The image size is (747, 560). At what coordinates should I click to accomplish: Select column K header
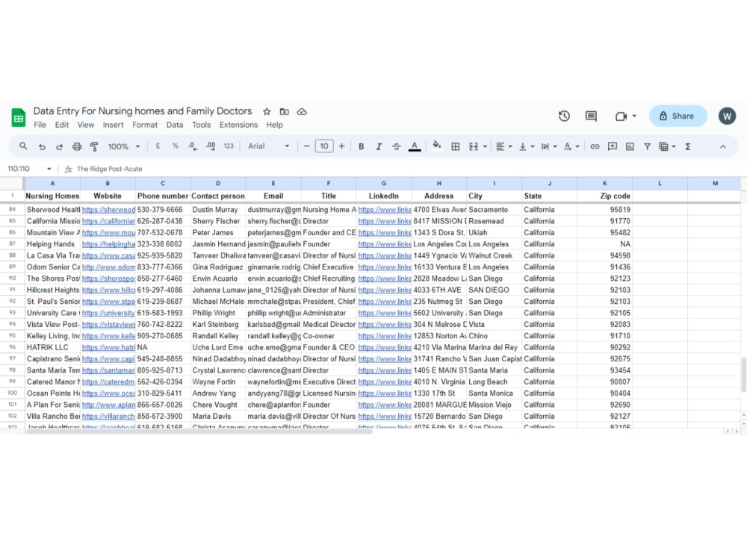coord(604,183)
